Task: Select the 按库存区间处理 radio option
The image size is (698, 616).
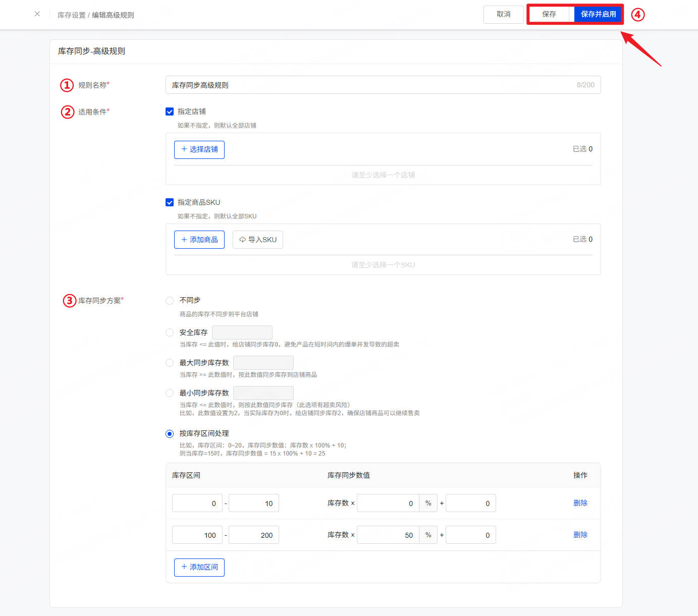Action: click(x=170, y=434)
